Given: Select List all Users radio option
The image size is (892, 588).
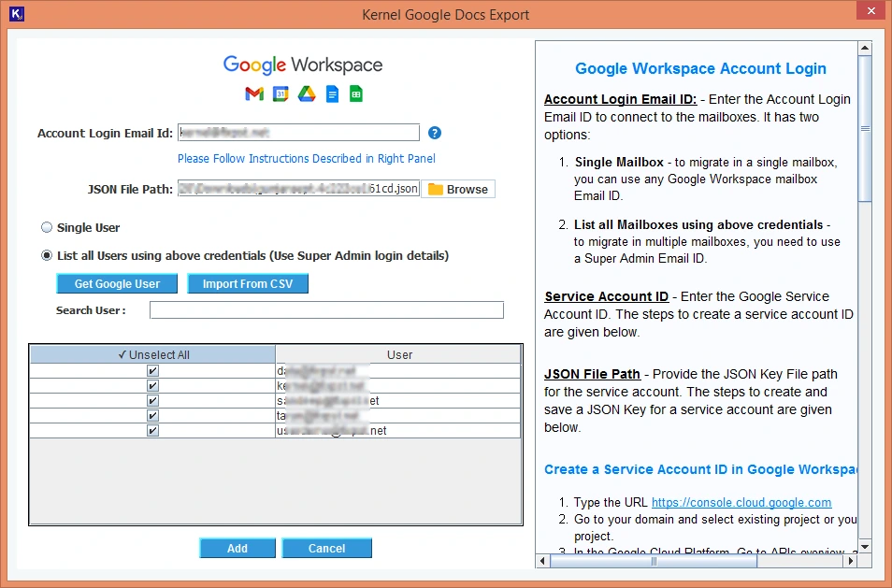Looking at the screenshot, I should click(47, 255).
